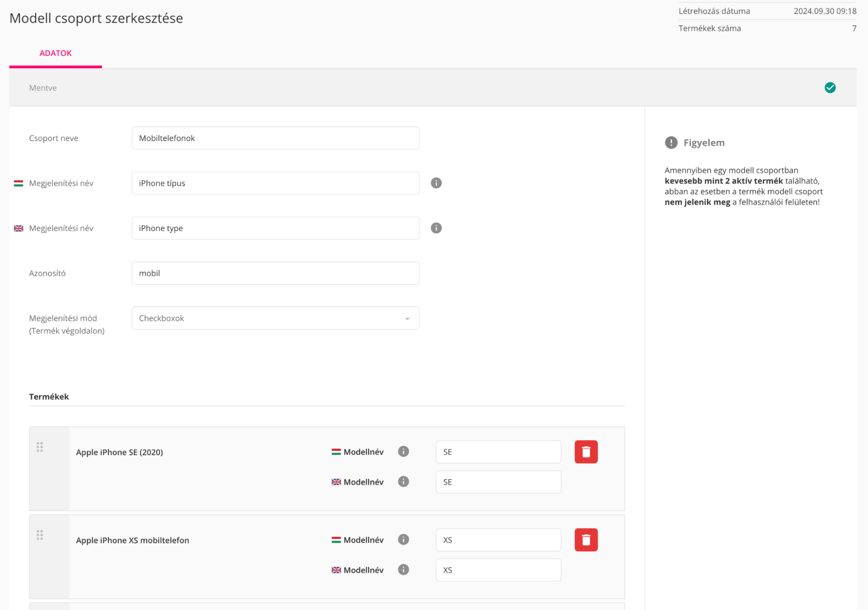Edit Hungarian Modellnév field of iPhone XS

pos(498,540)
